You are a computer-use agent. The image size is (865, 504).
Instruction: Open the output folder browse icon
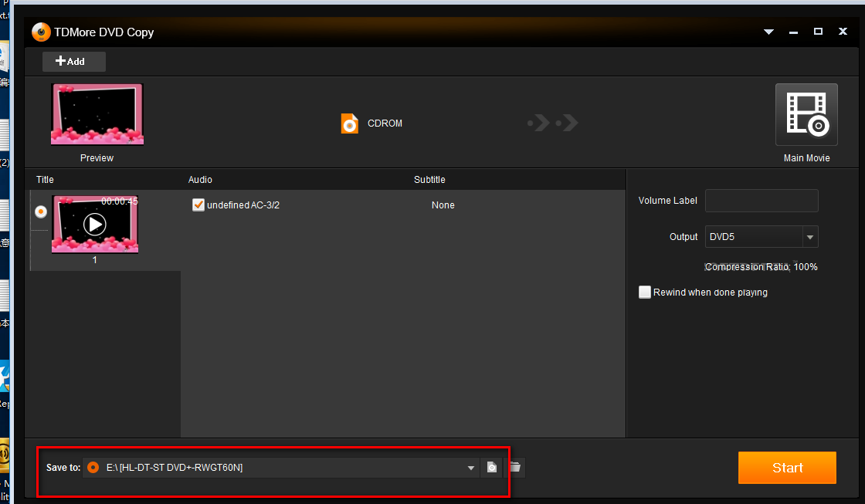tap(514, 468)
